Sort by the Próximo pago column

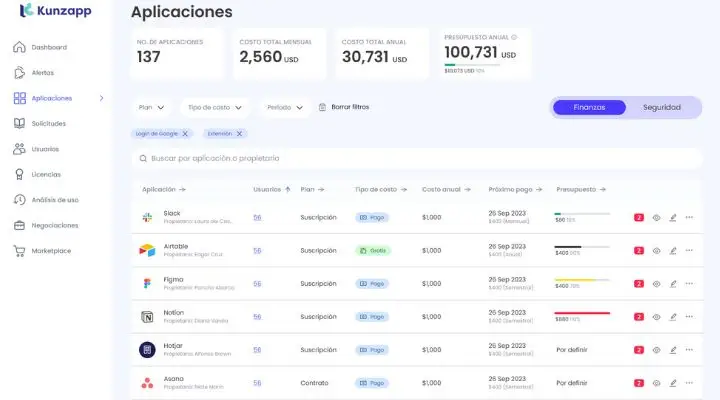pos(515,189)
